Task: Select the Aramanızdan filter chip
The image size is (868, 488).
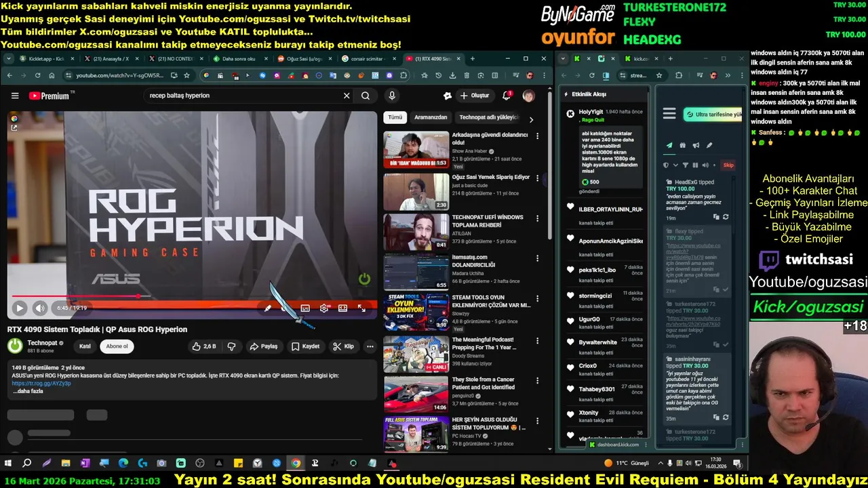Action: point(431,117)
